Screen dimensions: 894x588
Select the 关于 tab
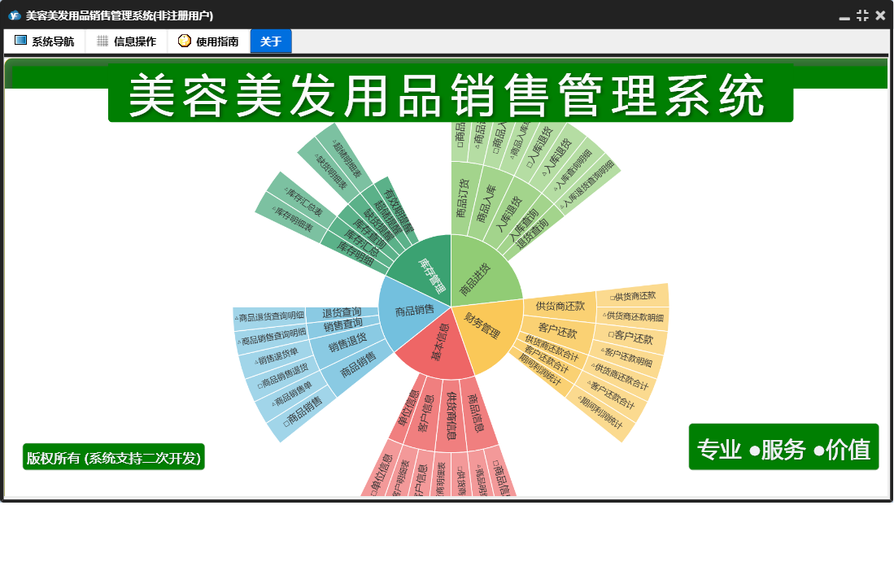271,41
